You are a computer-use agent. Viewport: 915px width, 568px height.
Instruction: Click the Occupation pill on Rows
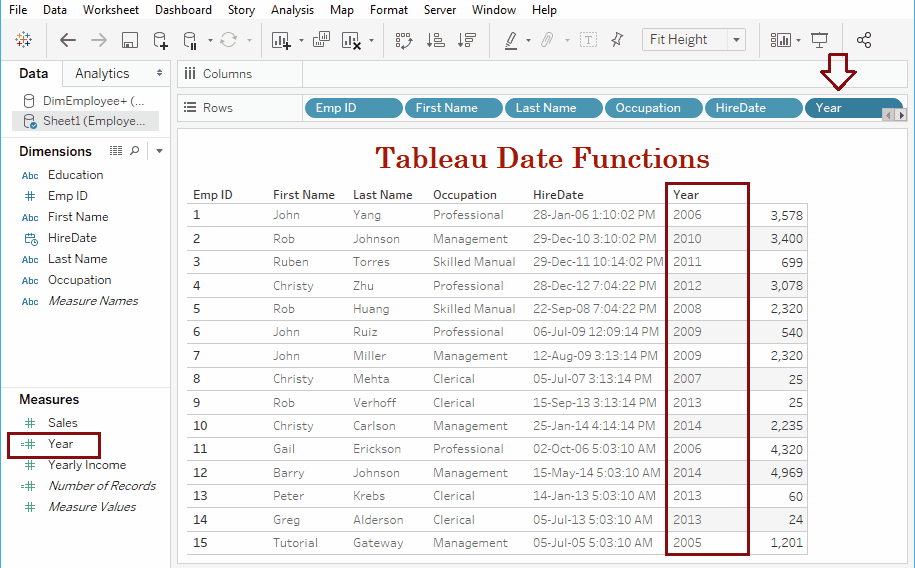click(x=654, y=108)
